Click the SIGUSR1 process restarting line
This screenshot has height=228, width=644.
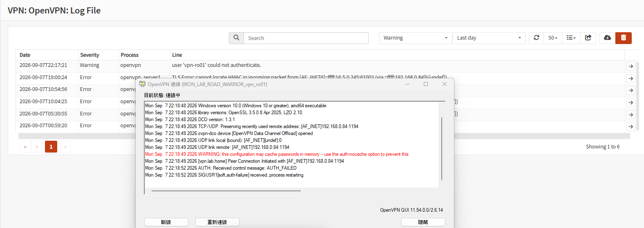(x=224, y=175)
